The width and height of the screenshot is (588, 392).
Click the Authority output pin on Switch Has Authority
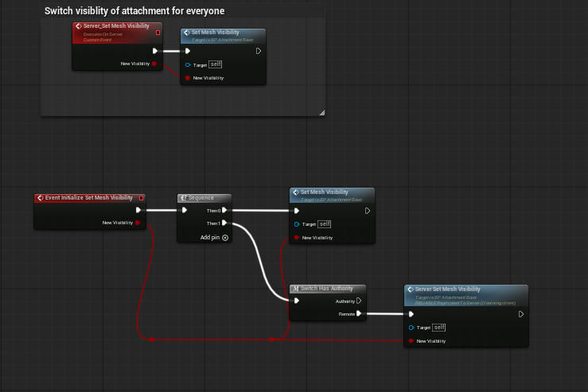pos(359,301)
